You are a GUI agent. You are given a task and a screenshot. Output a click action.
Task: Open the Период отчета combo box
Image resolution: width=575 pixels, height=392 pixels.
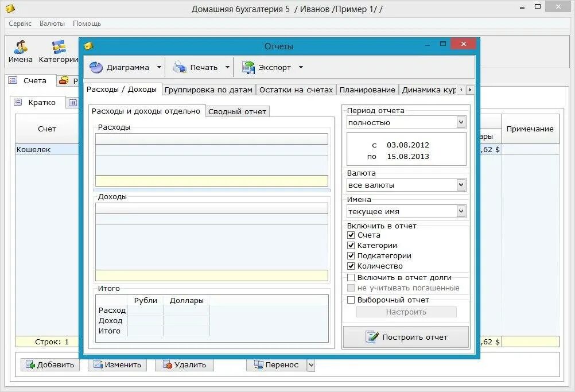tap(406, 122)
